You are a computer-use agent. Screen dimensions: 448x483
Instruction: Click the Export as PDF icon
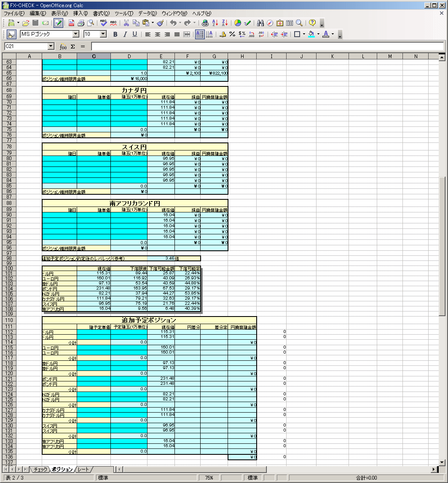pos(71,23)
